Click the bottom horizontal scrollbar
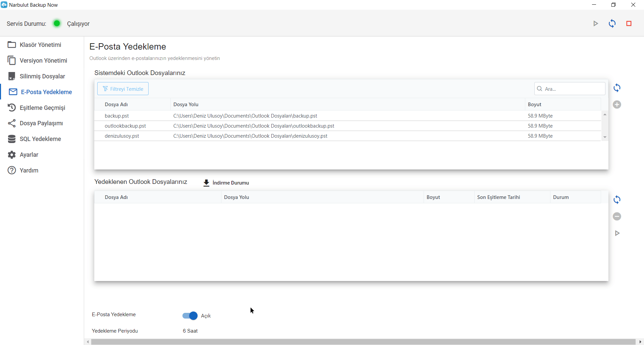The width and height of the screenshot is (644, 345). (x=363, y=342)
